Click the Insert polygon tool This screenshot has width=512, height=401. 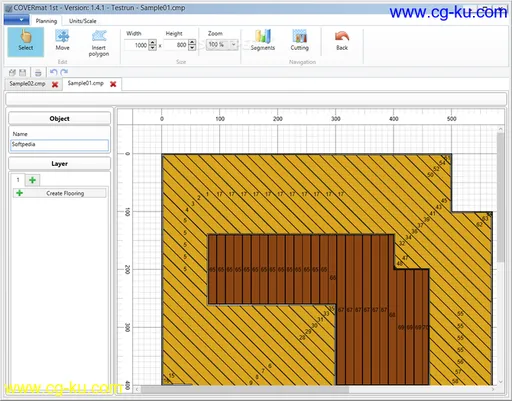click(x=99, y=43)
